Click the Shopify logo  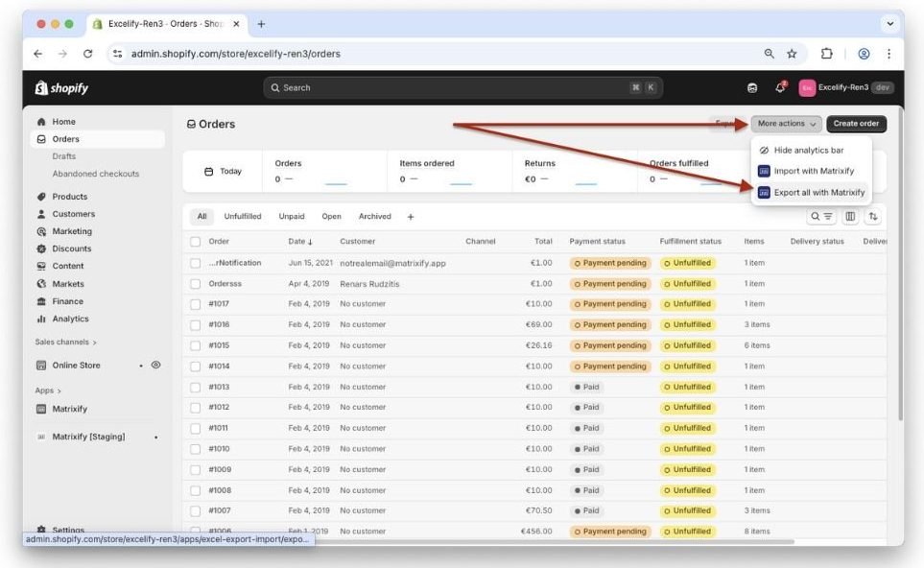tap(61, 88)
